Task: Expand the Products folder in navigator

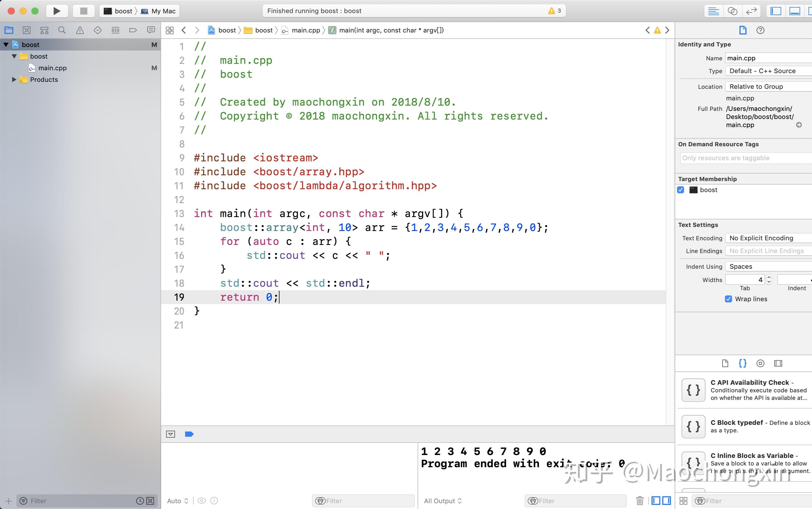Action: click(14, 80)
